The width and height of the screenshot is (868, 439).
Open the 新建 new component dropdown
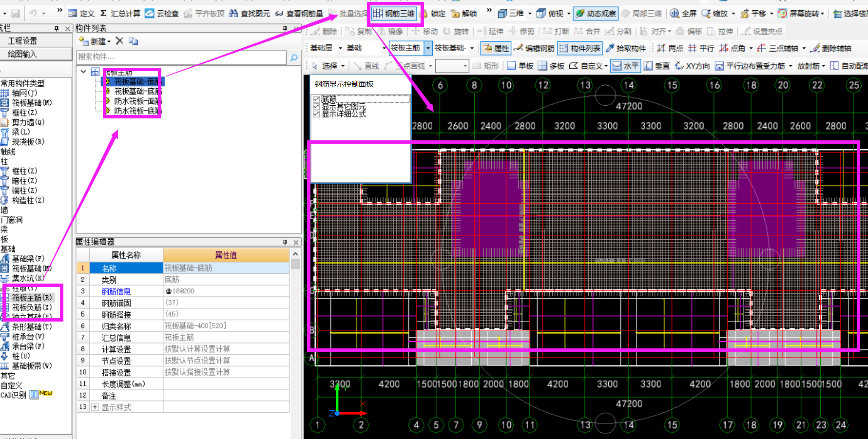pos(109,41)
